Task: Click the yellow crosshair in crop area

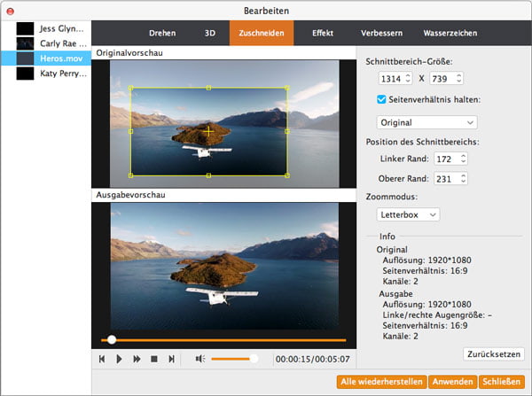Action: (x=208, y=131)
